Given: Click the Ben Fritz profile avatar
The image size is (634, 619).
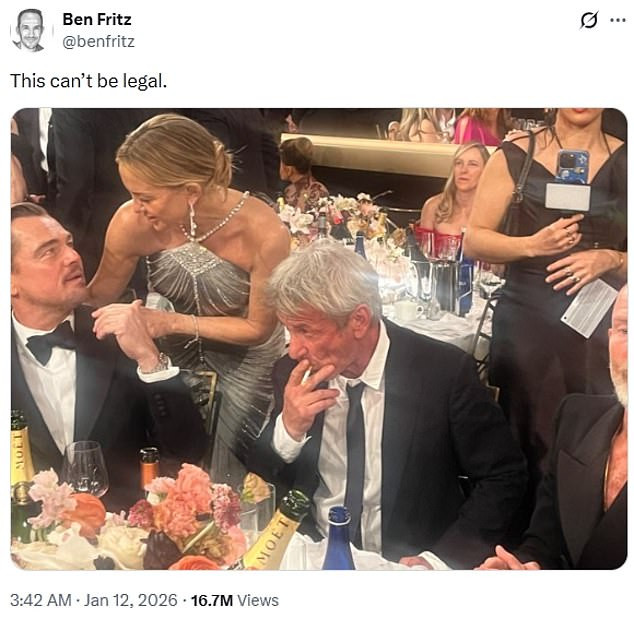Looking at the screenshot, I should (30, 30).
